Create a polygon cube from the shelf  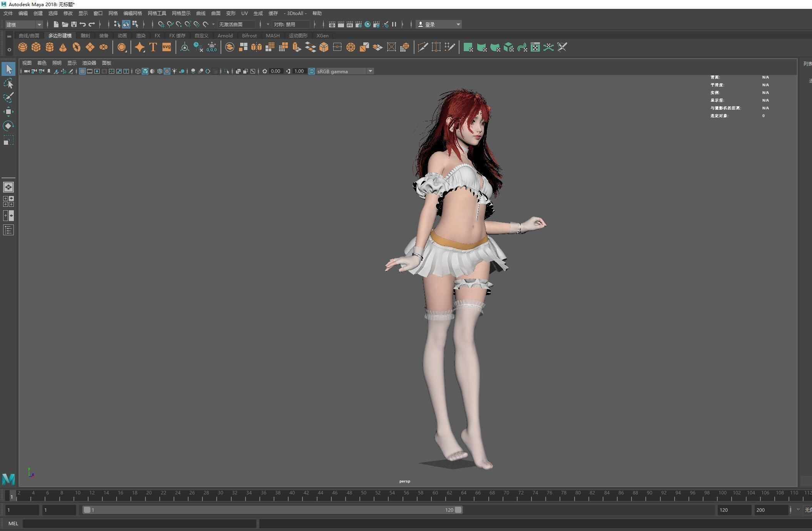click(x=36, y=47)
